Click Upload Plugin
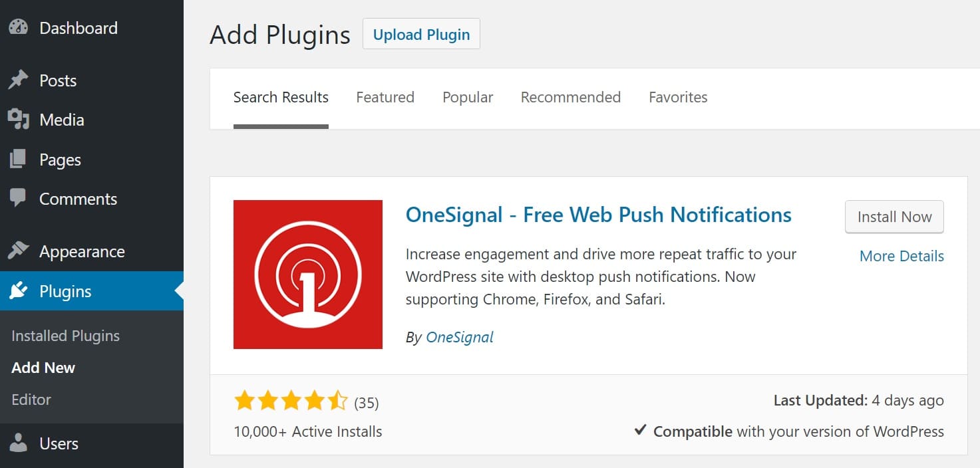This screenshot has width=980, height=468. click(420, 34)
